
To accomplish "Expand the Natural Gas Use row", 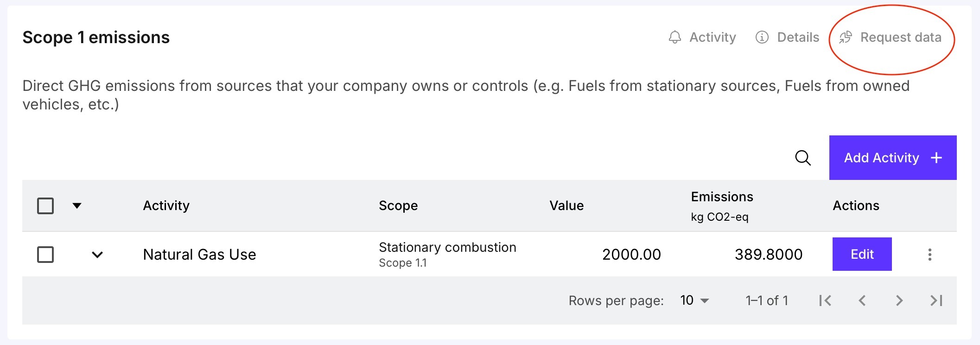I will 97,255.
